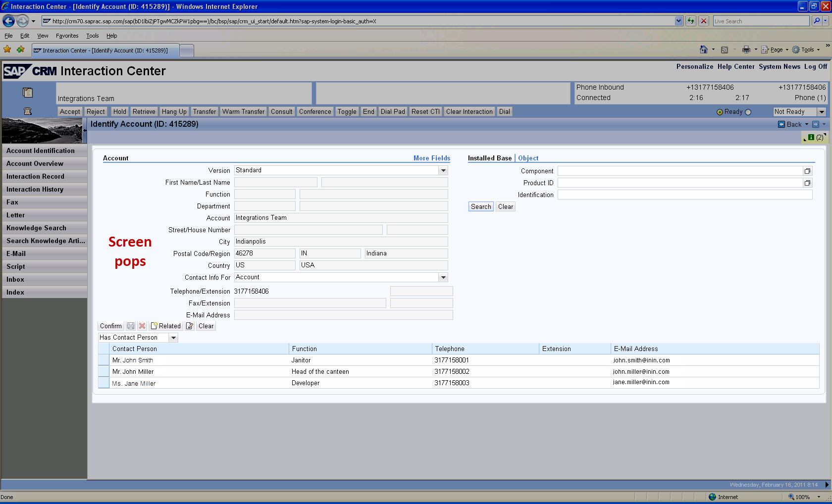
Task: Open the Favorites menu in the menu bar
Action: pyautogui.click(x=67, y=36)
